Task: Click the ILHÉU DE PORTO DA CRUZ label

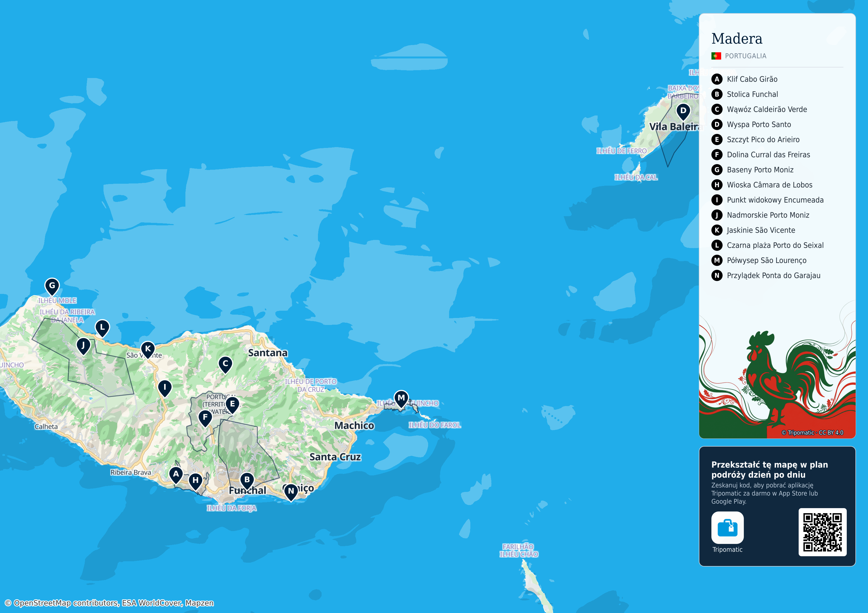Action: (311, 385)
